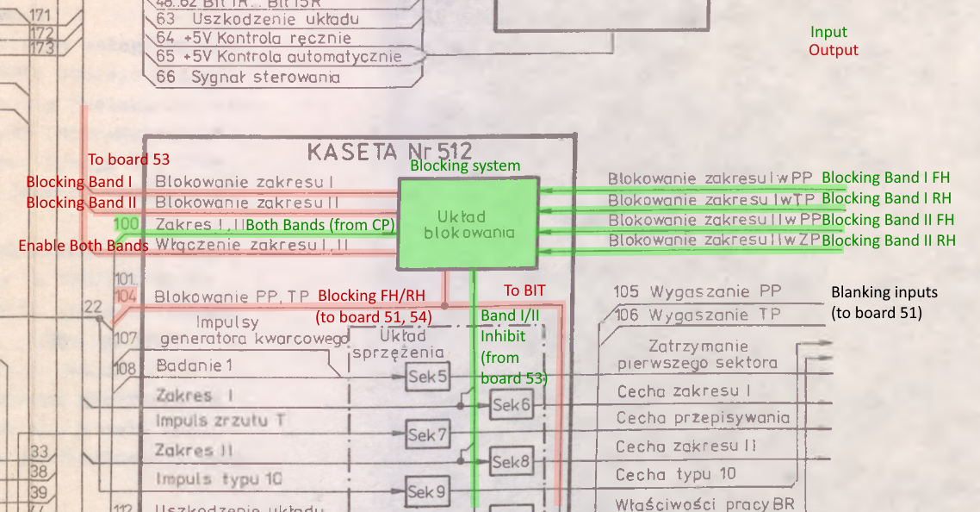
Task: Select the green 'Układ blokowania' block
Action: tap(468, 224)
